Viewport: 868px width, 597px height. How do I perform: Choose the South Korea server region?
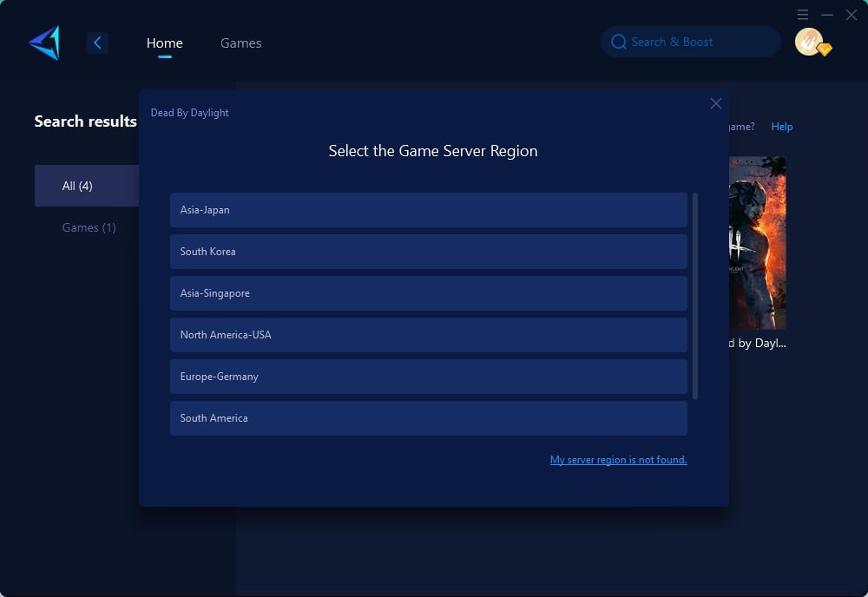coord(429,251)
